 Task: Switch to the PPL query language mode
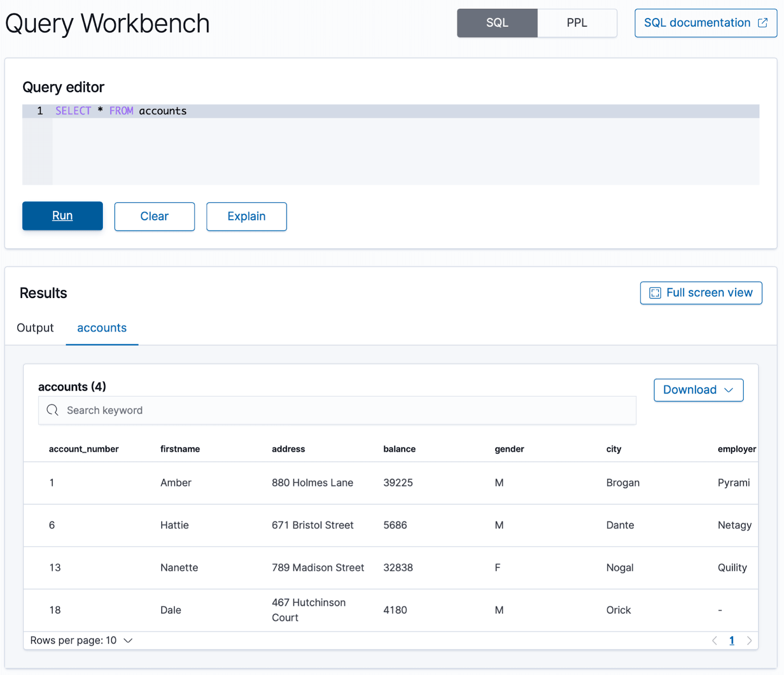(x=577, y=23)
